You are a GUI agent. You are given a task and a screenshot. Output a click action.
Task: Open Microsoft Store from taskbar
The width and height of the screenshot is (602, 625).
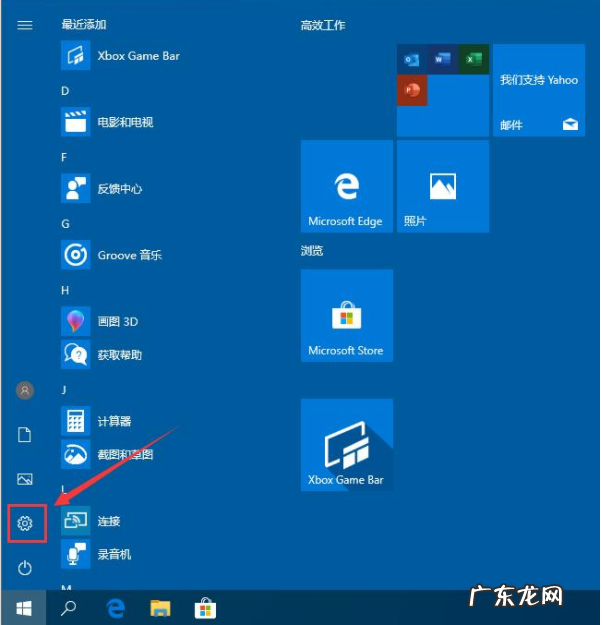coord(205,608)
